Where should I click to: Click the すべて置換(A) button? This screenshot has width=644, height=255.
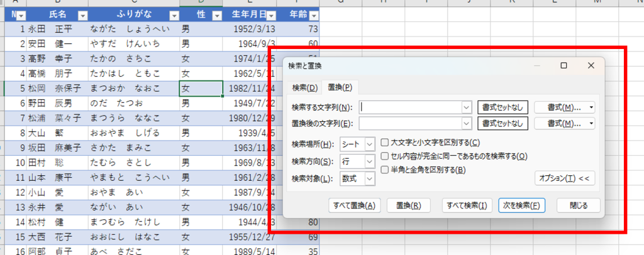pos(355,205)
